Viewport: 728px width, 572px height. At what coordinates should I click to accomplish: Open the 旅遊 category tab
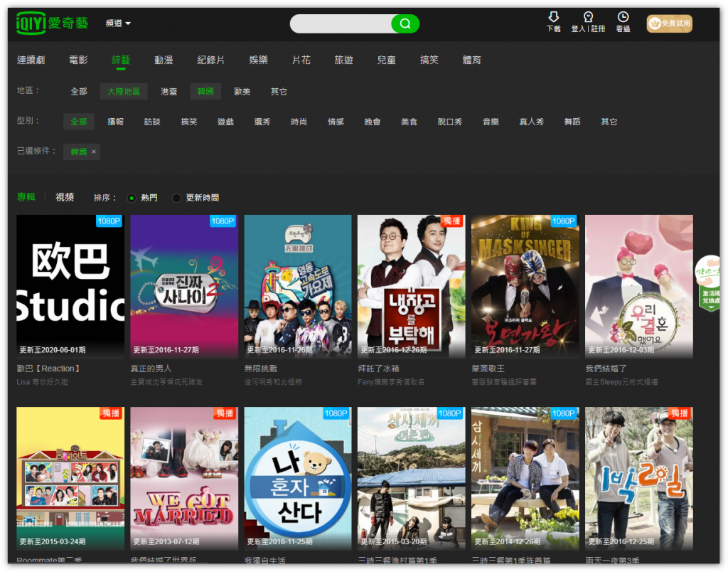pos(343,60)
